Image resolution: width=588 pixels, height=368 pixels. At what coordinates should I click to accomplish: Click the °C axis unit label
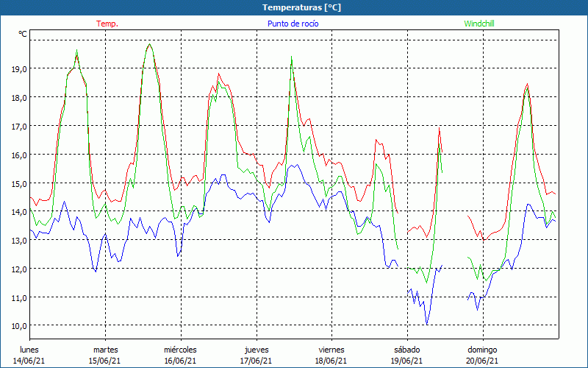[x=23, y=34]
